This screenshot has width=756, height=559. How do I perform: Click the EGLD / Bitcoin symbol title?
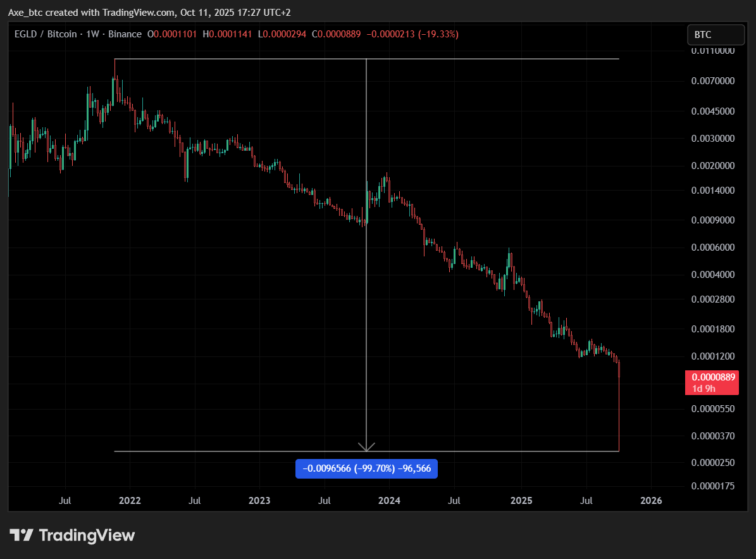[46, 34]
